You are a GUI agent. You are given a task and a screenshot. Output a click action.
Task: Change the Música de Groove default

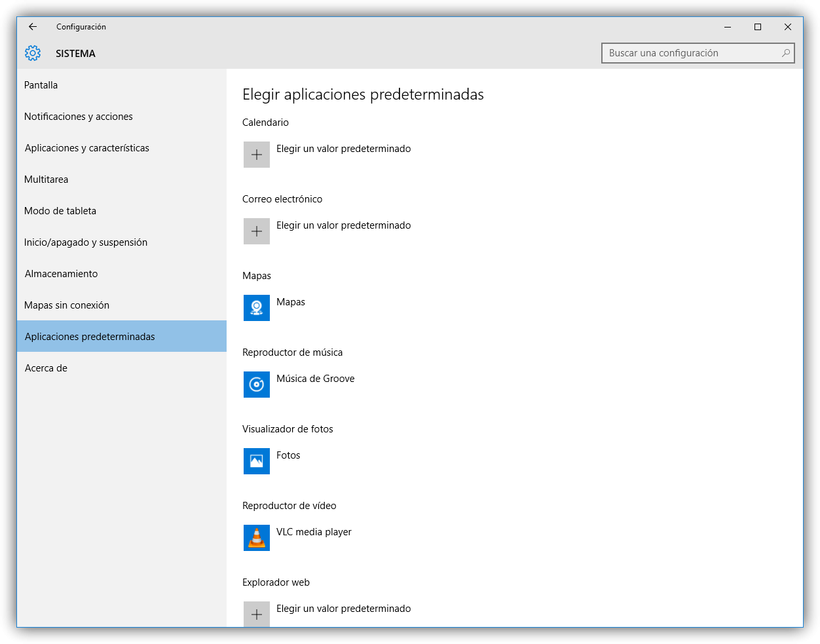click(x=315, y=379)
